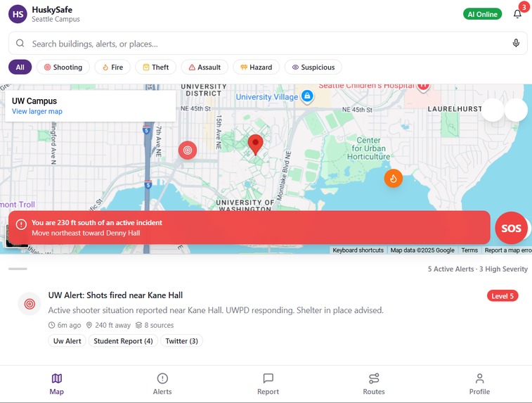Click the shooting icon beside Kane Hall alert
The height and width of the screenshot is (403, 532).
tap(30, 304)
